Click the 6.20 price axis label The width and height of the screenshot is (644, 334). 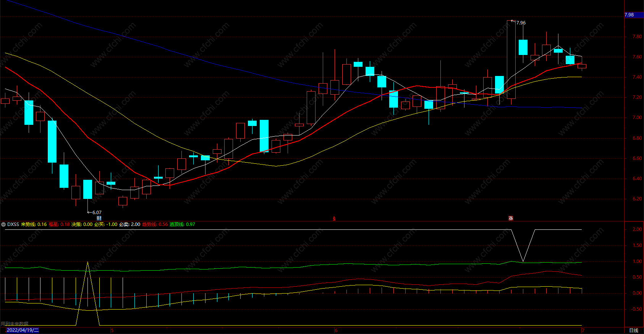pos(637,199)
